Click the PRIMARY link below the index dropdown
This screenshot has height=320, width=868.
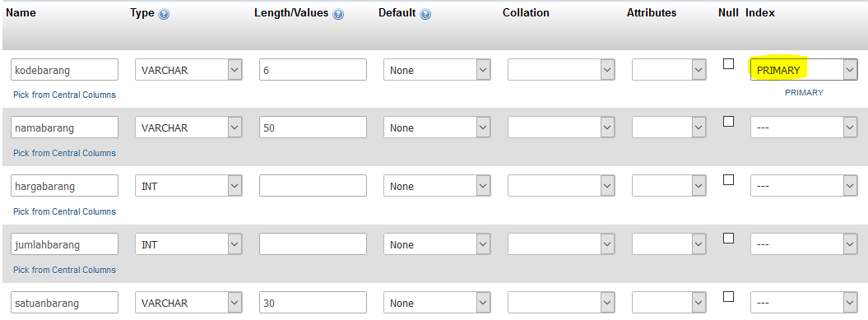pos(804,92)
